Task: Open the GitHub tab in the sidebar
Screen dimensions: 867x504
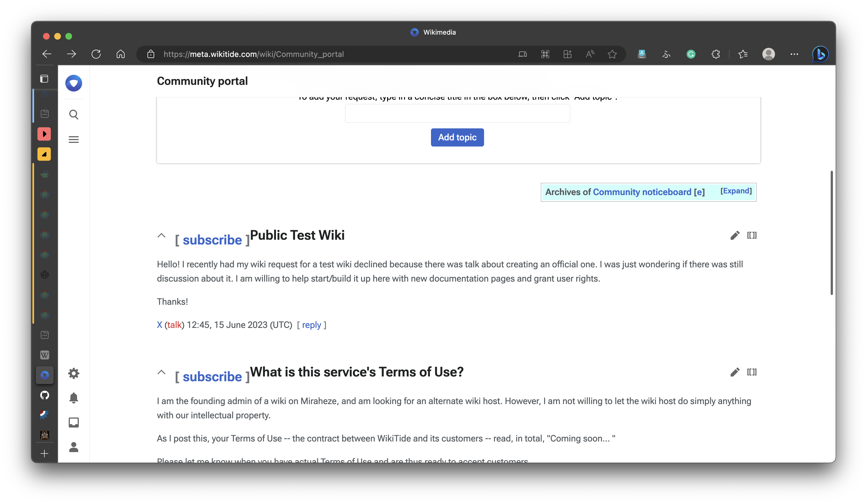Action: coord(45,395)
